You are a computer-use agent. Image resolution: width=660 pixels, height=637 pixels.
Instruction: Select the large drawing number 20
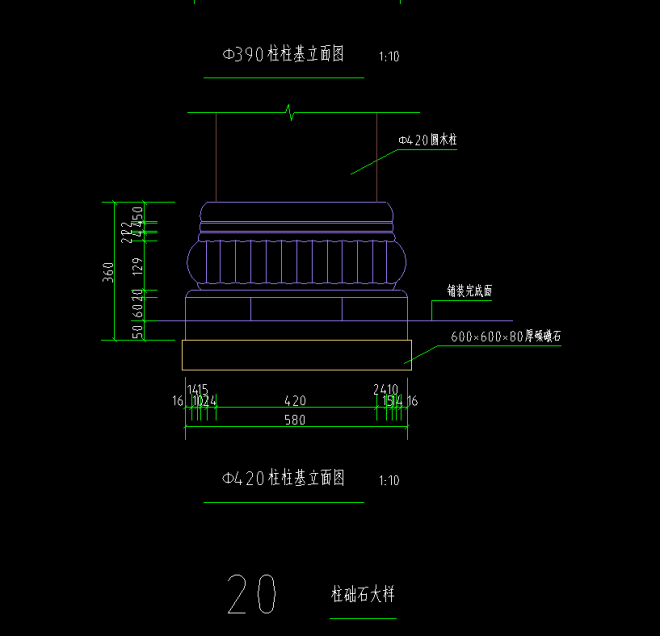point(252,594)
